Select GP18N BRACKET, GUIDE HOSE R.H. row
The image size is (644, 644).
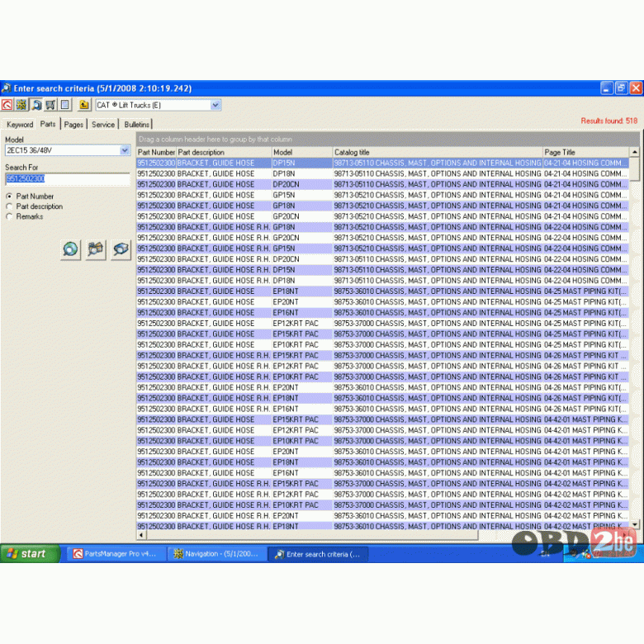(382, 227)
